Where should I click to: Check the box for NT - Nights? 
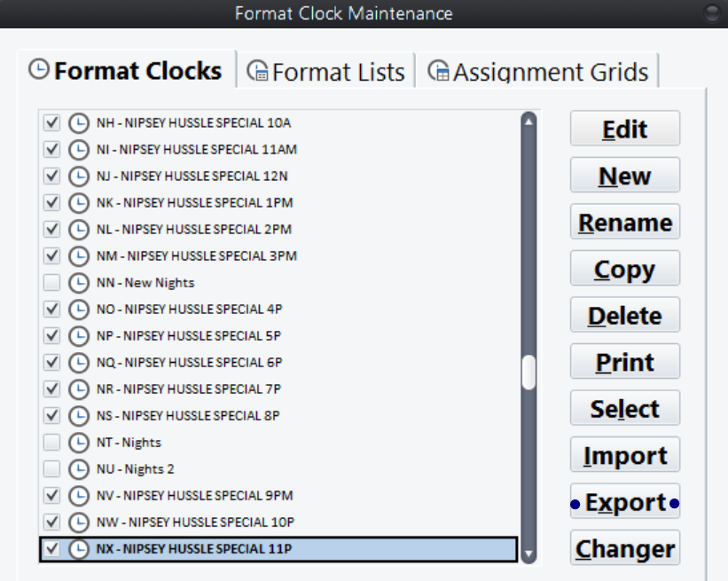coord(51,442)
